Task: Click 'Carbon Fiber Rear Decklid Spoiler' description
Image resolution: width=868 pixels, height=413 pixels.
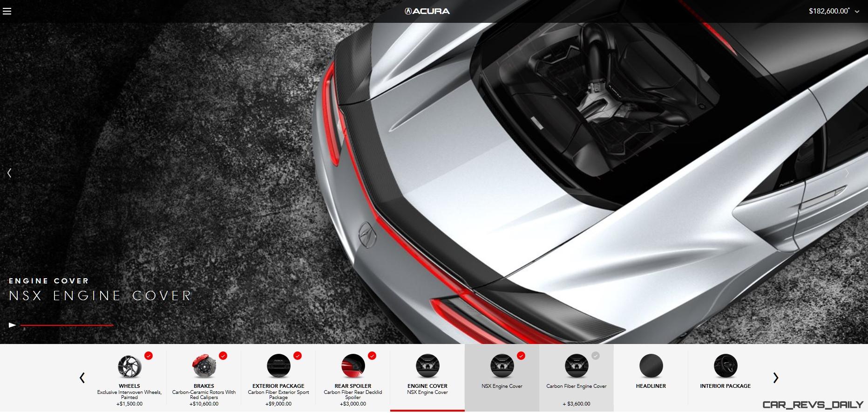Action: 353,395
